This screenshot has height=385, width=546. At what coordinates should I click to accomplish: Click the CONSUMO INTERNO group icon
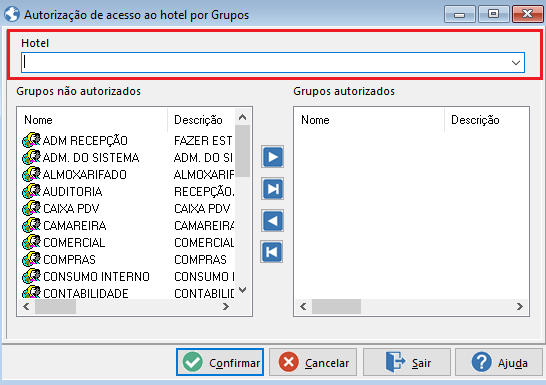[31, 277]
